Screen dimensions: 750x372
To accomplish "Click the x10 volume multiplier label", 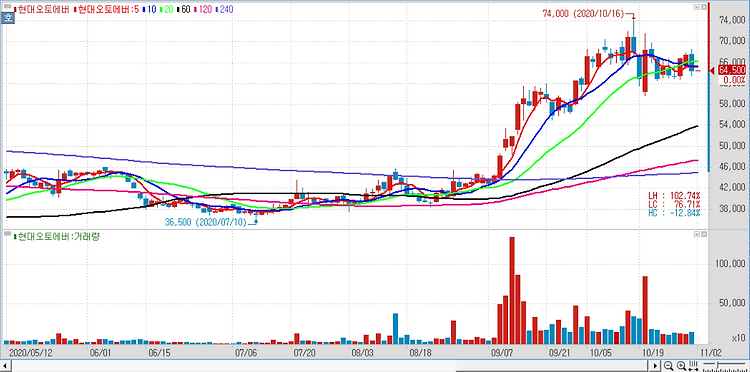I will (x=739, y=338).
